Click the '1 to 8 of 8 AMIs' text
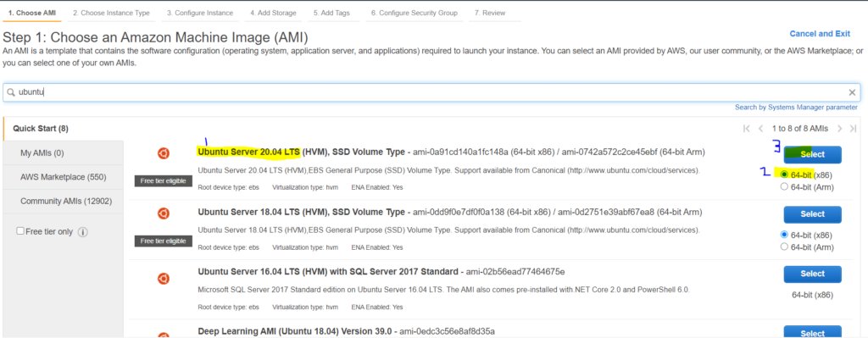Screen dimensions: 868x338 800,129
